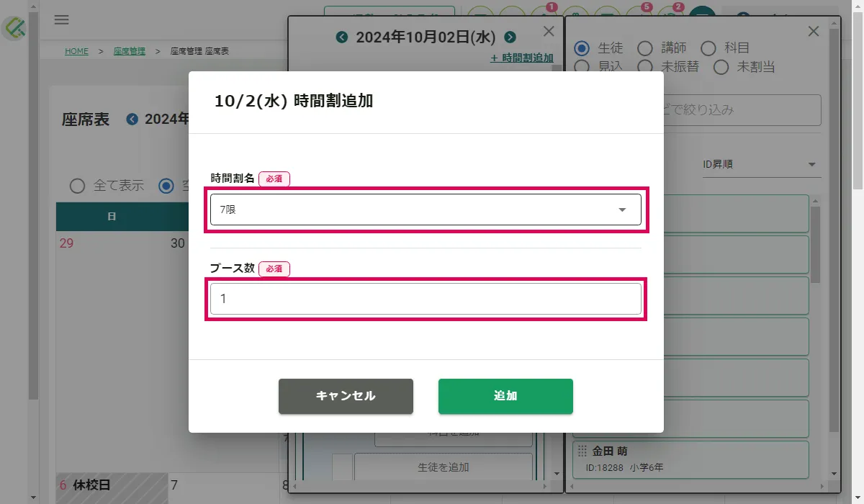This screenshot has height=504, width=864.
Task: Close the student list side panel
Action: [814, 31]
